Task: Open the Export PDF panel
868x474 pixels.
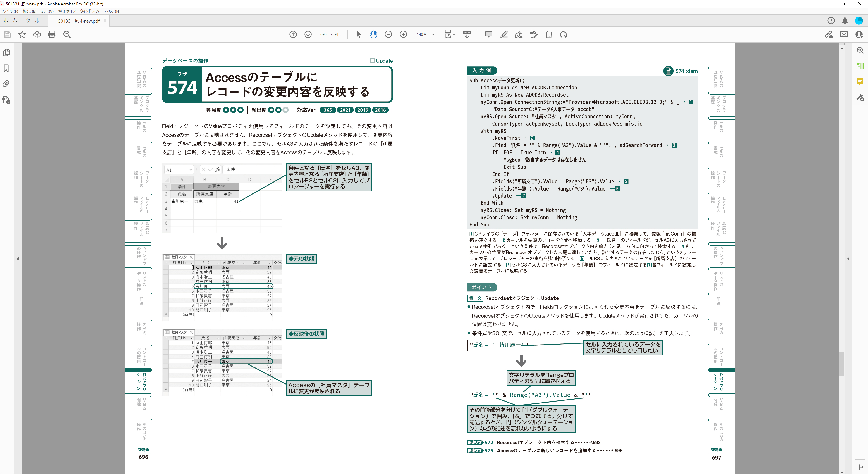Action: pos(860,66)
